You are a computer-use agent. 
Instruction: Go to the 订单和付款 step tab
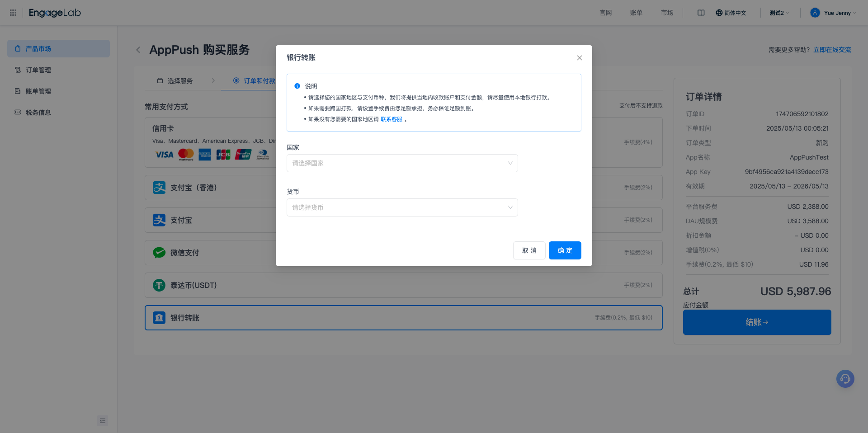pos(255,80)
